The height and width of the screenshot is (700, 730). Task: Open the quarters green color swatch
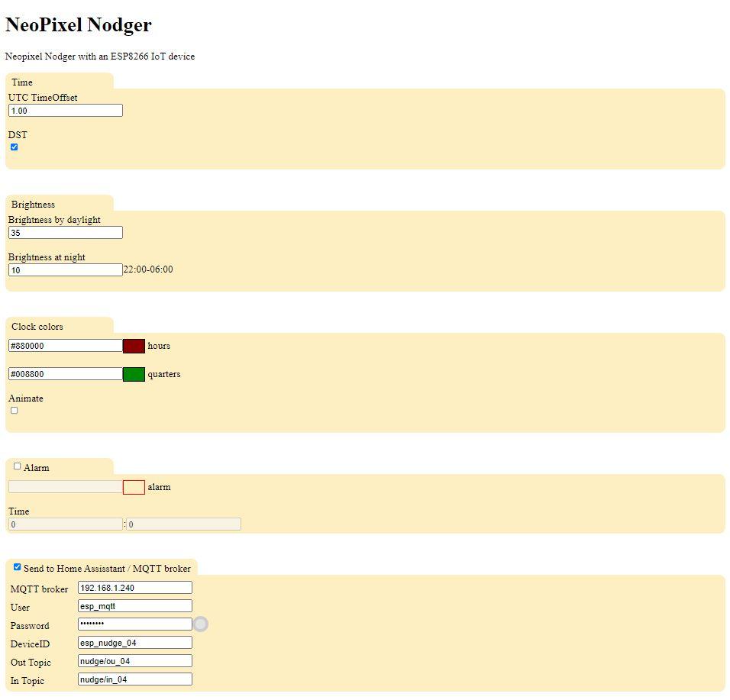[x=134, y=374]
